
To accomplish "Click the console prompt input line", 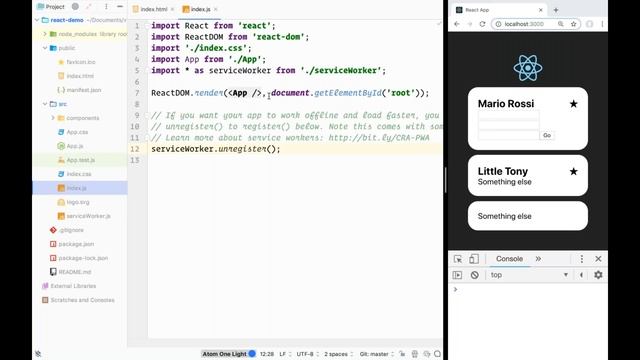I will (x=529, y=289).
